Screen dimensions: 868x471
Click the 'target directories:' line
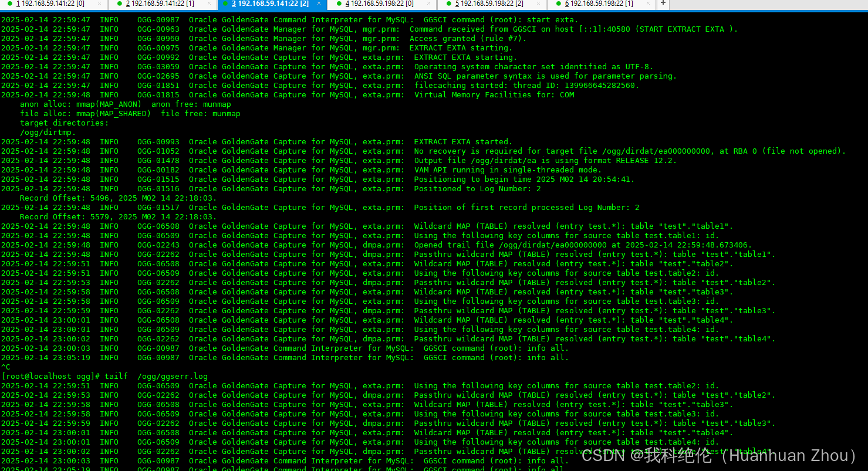point(65,123)
